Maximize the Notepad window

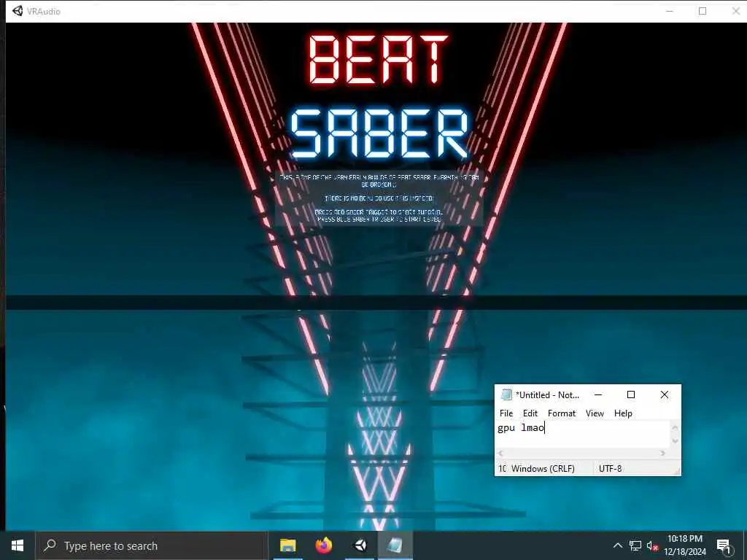(631, 394)
